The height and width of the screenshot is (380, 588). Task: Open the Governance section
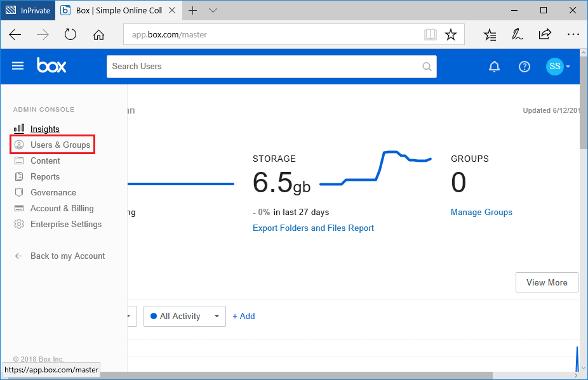(x=53, y=192)
